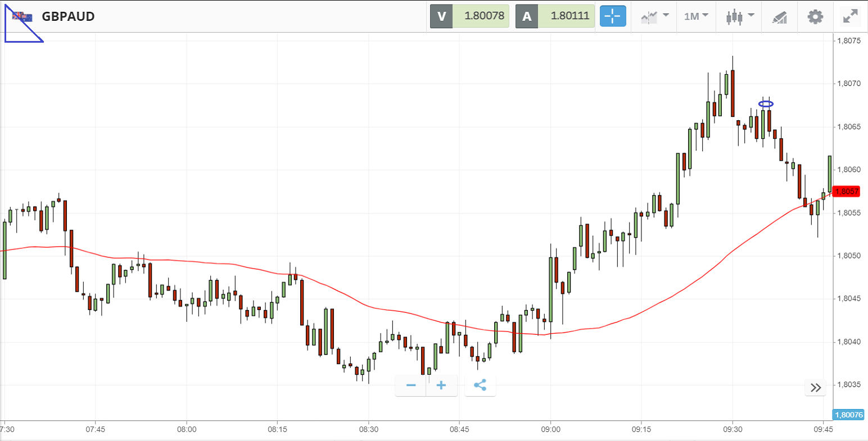The width and height of the screenshot is (868, 441).
Task: Open the indicators and compare dropdown
Action: point(655,16)
